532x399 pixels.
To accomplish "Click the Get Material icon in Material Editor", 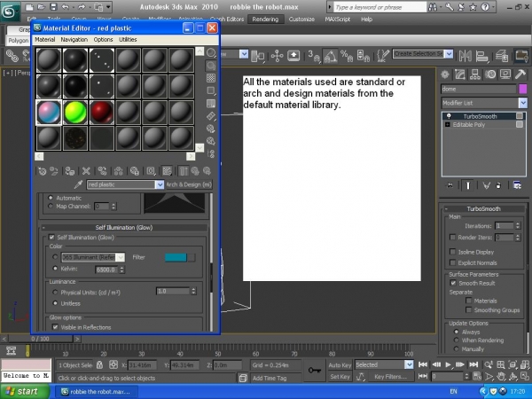I will click(42, 171).
